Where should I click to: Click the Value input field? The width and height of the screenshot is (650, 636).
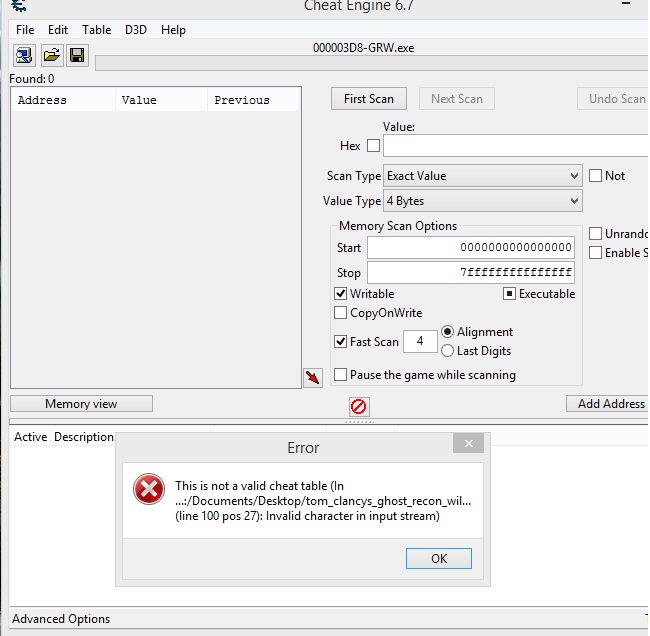point(516,146)
